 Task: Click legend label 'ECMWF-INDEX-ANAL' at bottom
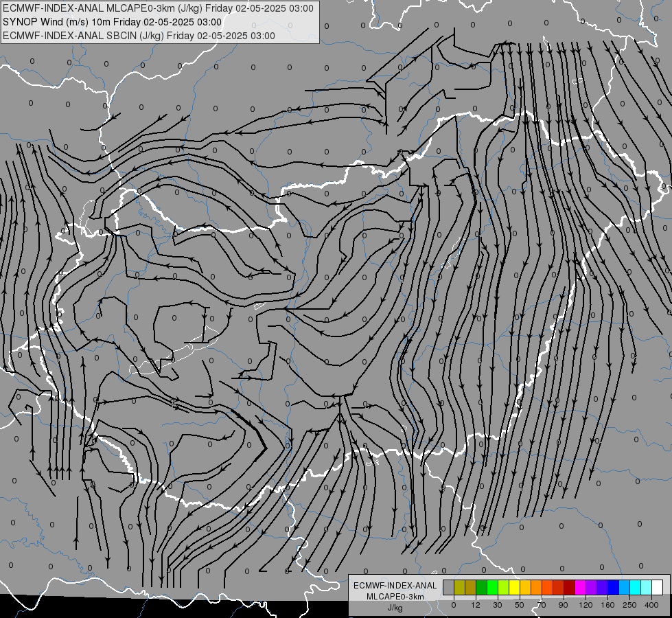tap(395, 586)
